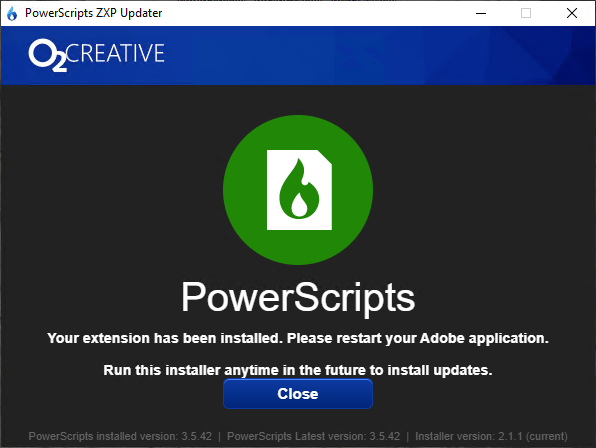596x448 pixels.
Task: Click separator bar before Installer version text
Action: [x=407, y=436]
